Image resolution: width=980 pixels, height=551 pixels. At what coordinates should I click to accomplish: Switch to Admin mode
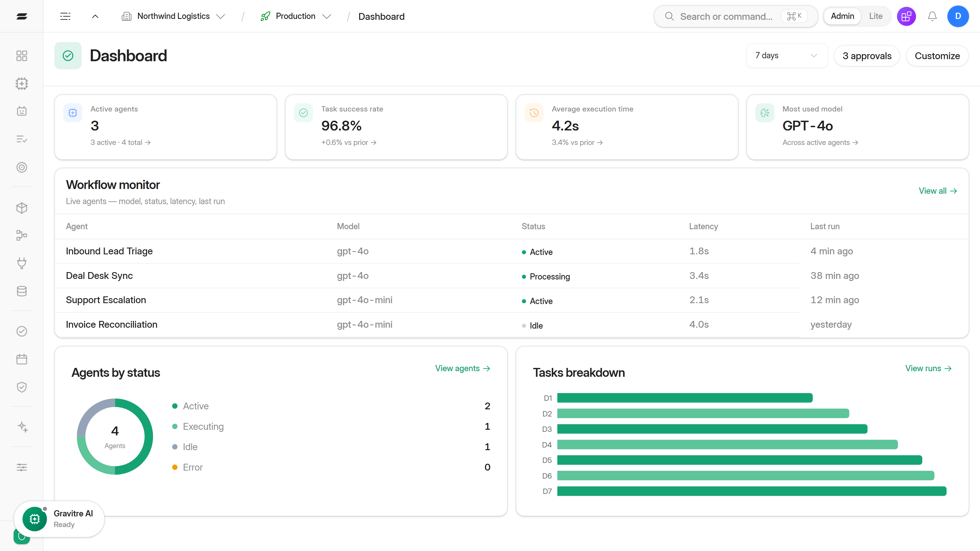pyautogui.click(x=842, y=16)
